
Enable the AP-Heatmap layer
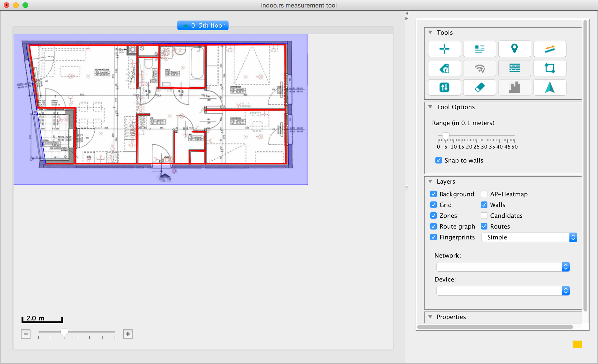[484, 194]
